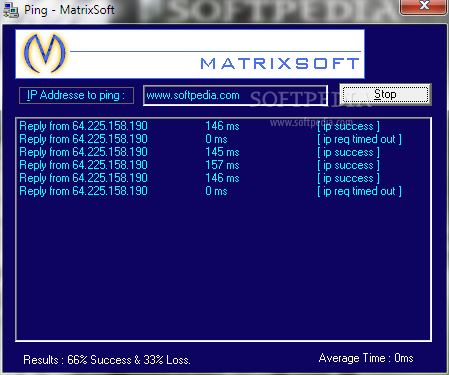Viewport: 449px width, 375px height.
Task: Click the 'Average Time : 0ms' text
Action: 366,358
